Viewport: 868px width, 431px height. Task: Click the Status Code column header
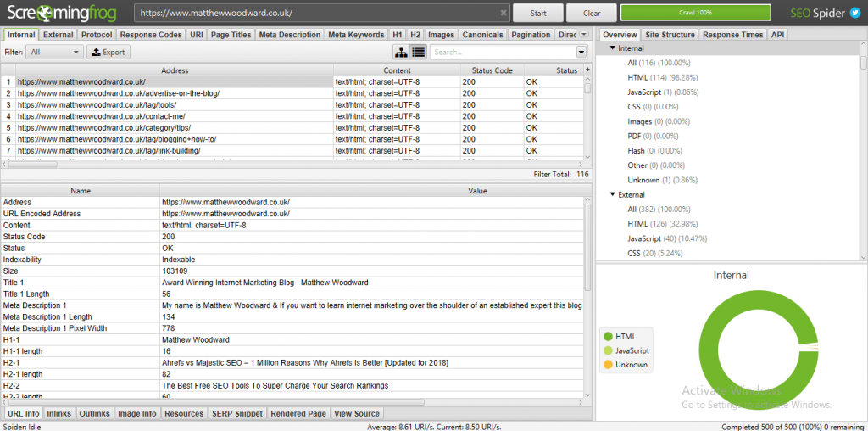click(x=492, y=70)
